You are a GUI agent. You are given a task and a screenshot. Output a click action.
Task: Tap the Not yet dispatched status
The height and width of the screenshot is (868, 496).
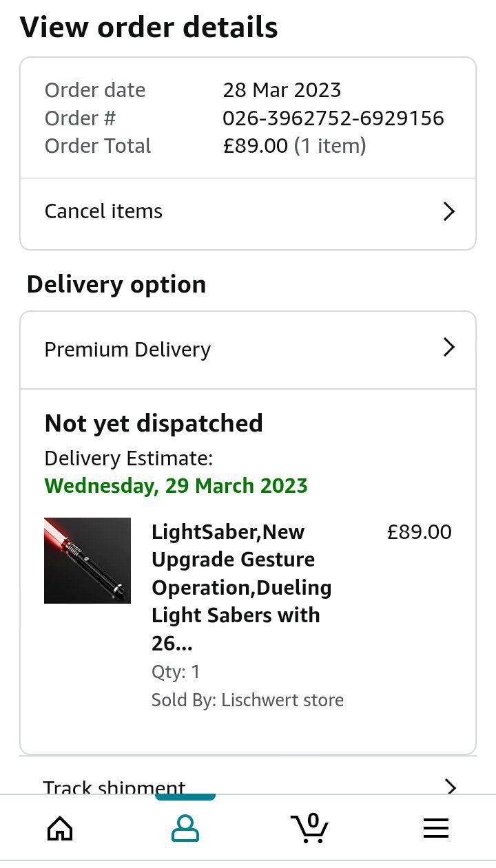[154, 423]
